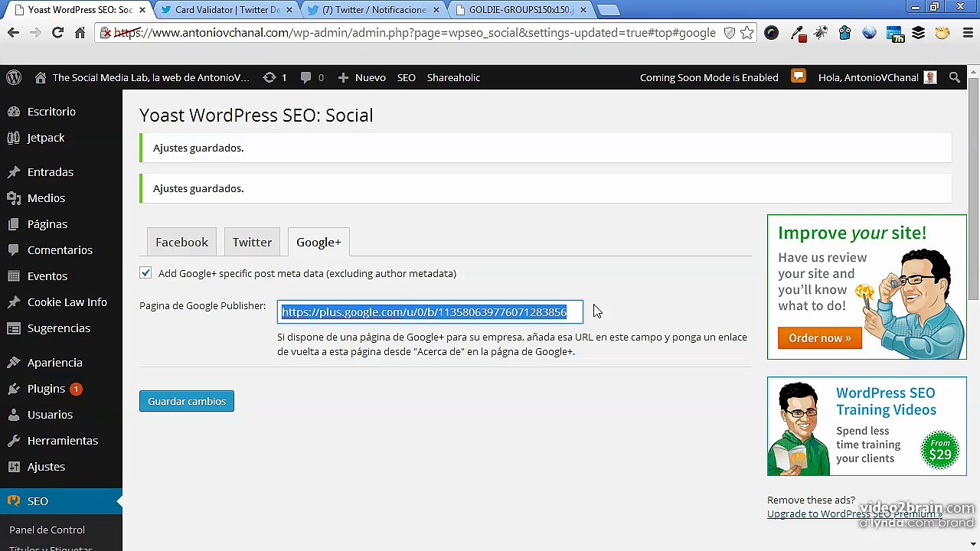Reload the current page
980x551 pixels.
tap(57, 33)
